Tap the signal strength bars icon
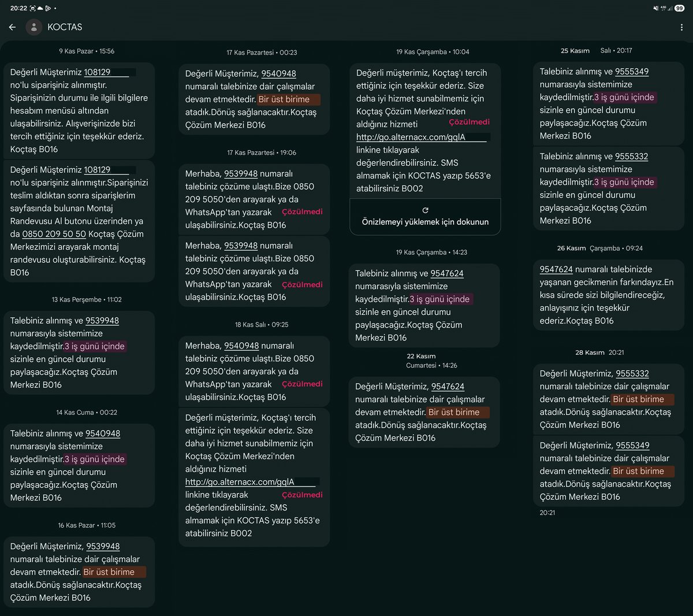693x616 pixels. click(x=670, y=8)
